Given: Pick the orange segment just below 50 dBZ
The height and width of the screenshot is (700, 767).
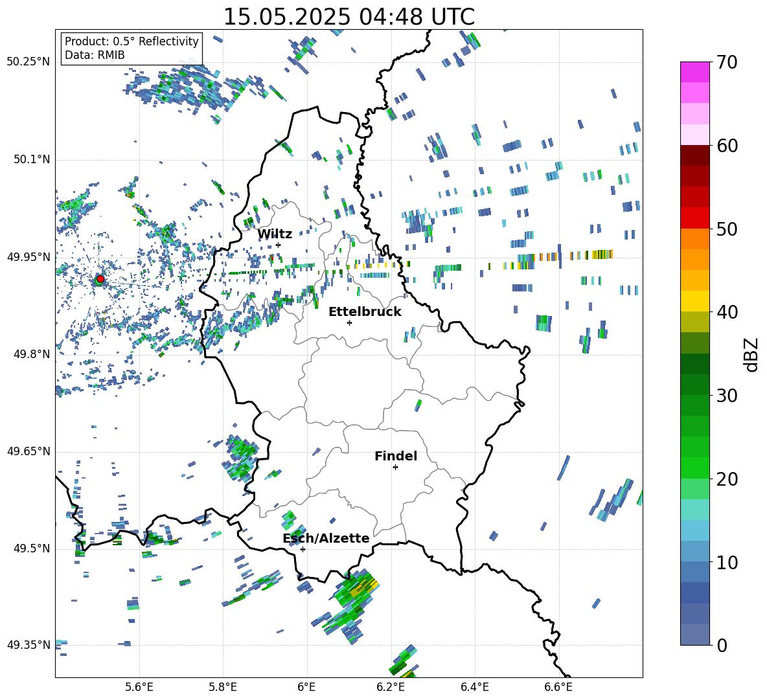Looking at the screenshot, I should (694, 239).
